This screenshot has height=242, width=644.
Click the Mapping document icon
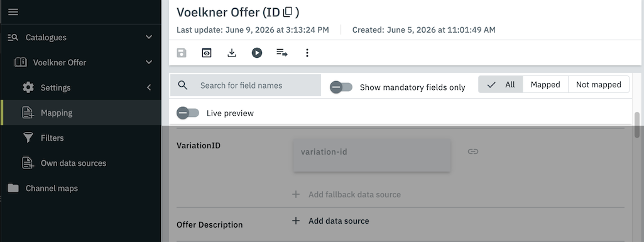click(x=28, y=113)
